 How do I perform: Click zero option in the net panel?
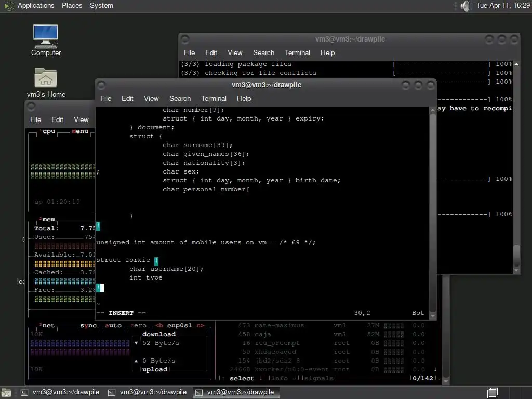click(x=138, y=325)
